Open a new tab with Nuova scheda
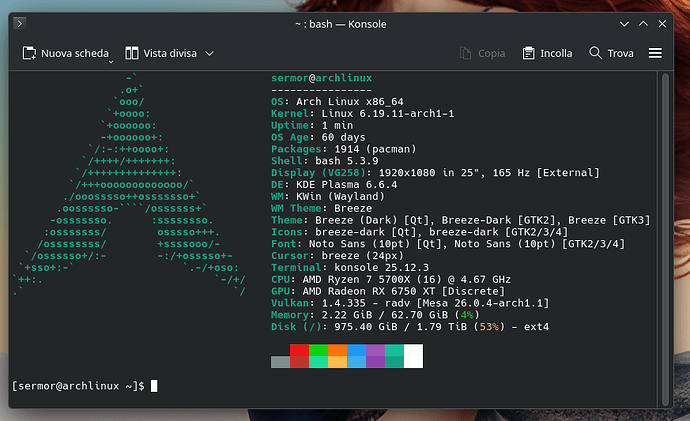 [65, 53]
